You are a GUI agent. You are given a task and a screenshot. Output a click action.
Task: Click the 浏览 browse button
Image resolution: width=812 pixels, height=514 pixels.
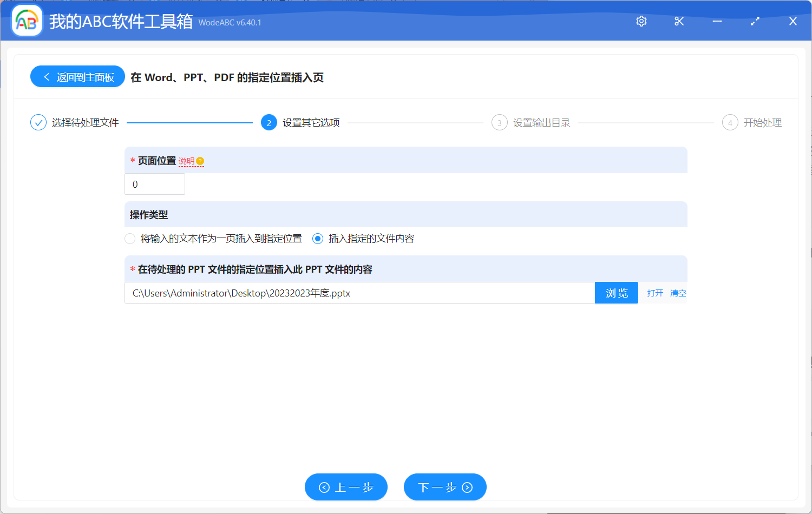(616, 293)
